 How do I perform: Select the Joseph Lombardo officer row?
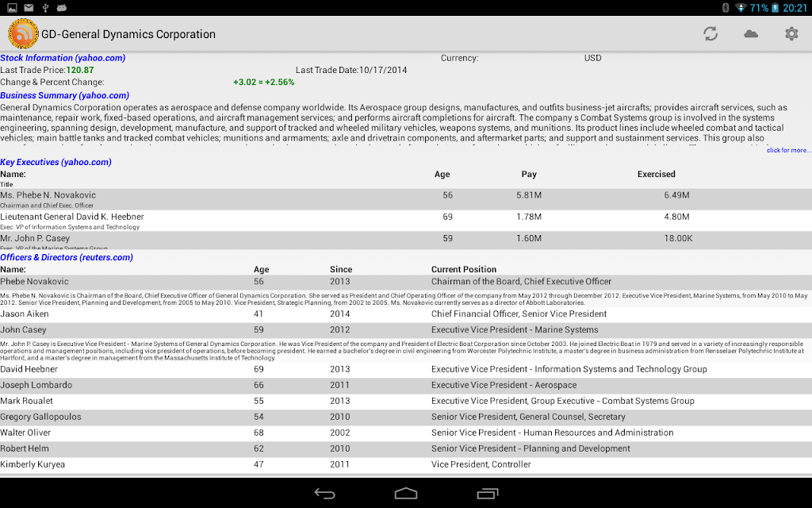406,386
